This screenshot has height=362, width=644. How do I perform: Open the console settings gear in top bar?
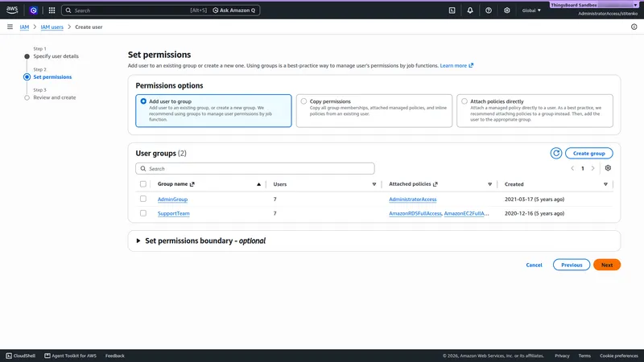click(507, 10)
